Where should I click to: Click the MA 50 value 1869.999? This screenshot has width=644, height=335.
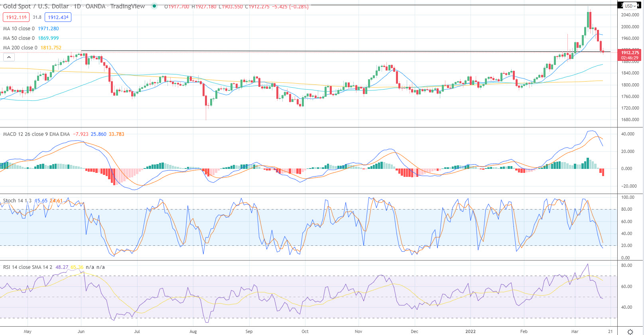(x=48, y=38)
